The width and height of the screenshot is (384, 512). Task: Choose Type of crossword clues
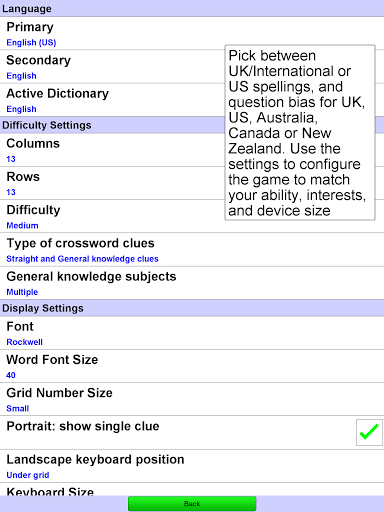tap(192, 250)
